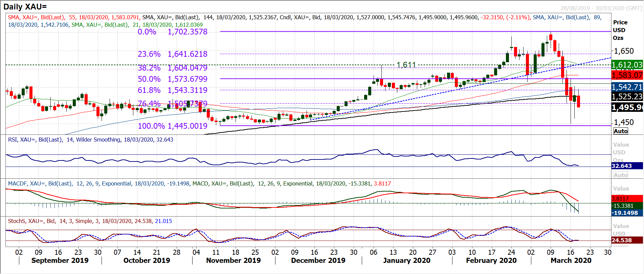Click the red 1,583.07 SMA price tag
This screenshot has width=644, height=274.
point(627,75)
